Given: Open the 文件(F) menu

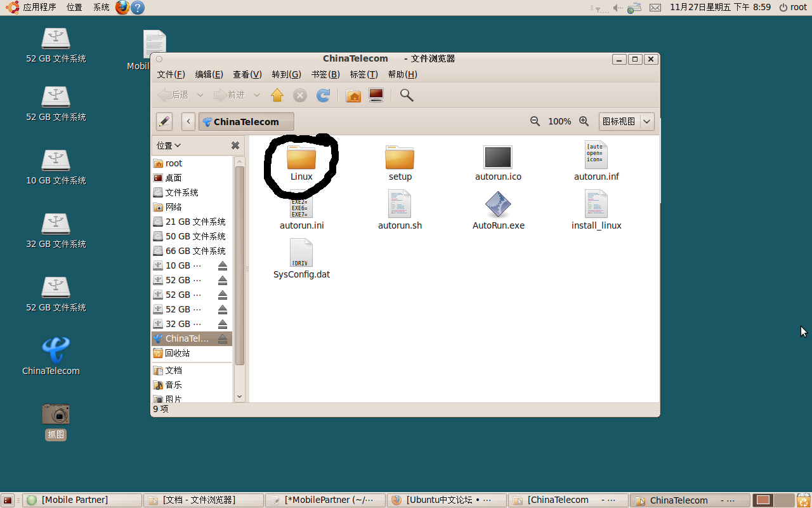Looking at the screenshot, I should [x=171, y=74].
